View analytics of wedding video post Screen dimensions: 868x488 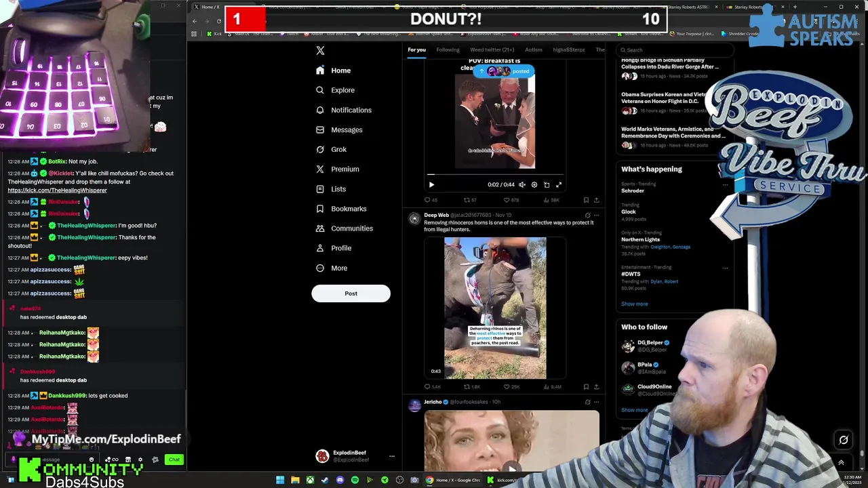[x=551, y=200]
